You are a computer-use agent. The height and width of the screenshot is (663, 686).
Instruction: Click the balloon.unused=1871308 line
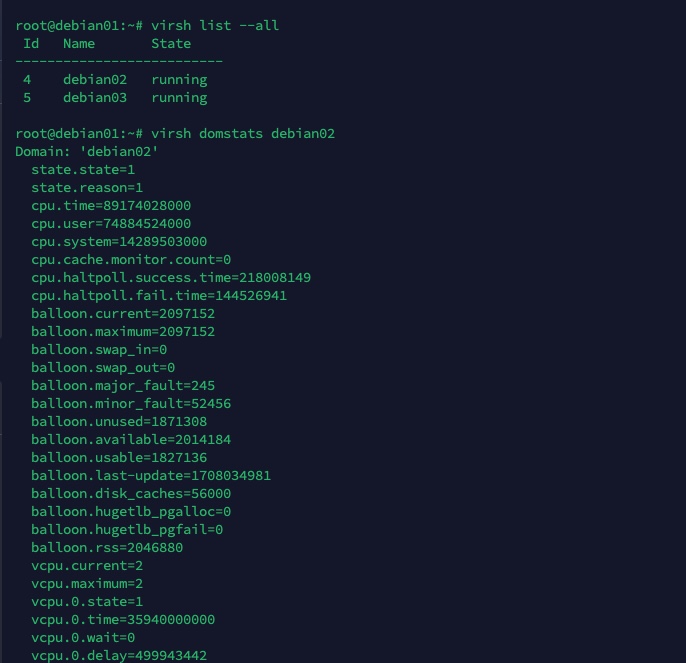[x=119, y=421]
